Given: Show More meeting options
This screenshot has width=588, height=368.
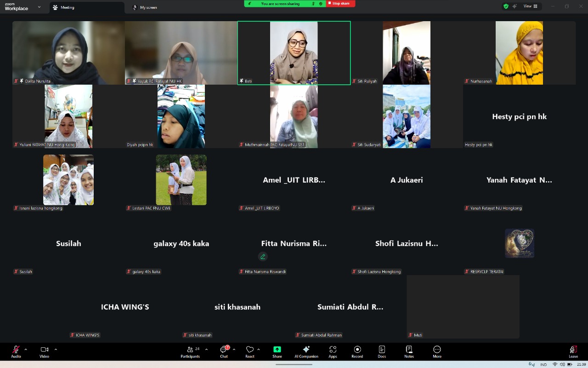Looking at the screenshot, I should pyautogui.click(x=437, y=351).
